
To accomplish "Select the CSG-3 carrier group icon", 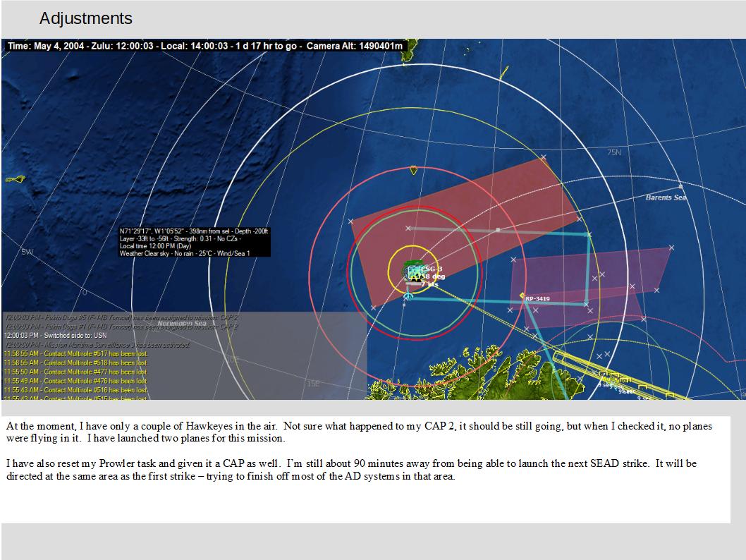I will click(x=414, y=272).
